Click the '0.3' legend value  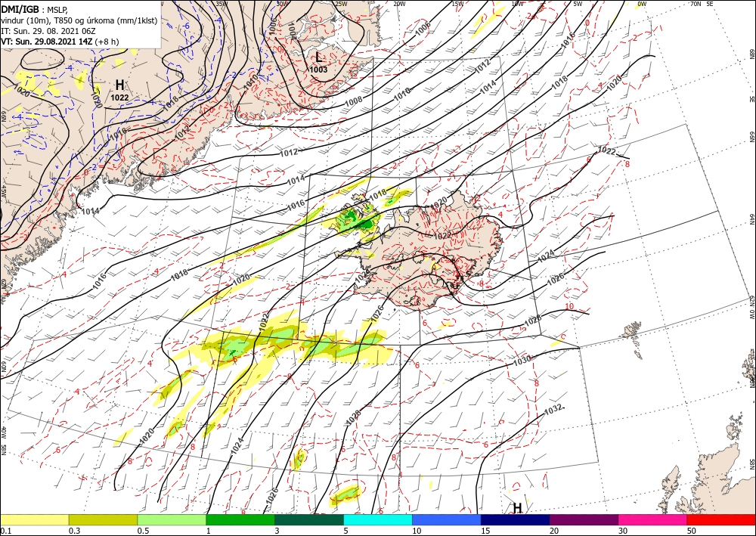(x=74, y=531)
